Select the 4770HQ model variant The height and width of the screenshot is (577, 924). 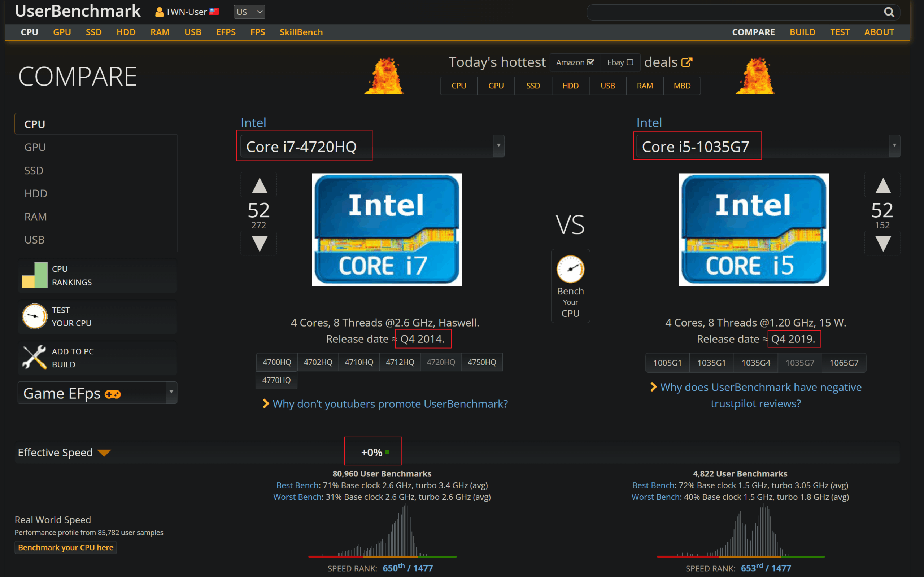pyautogui.click(x=276, y=380)
